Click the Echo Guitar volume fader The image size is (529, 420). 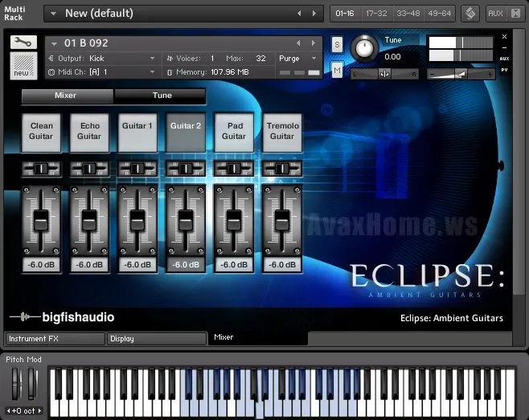coord(89,221)
